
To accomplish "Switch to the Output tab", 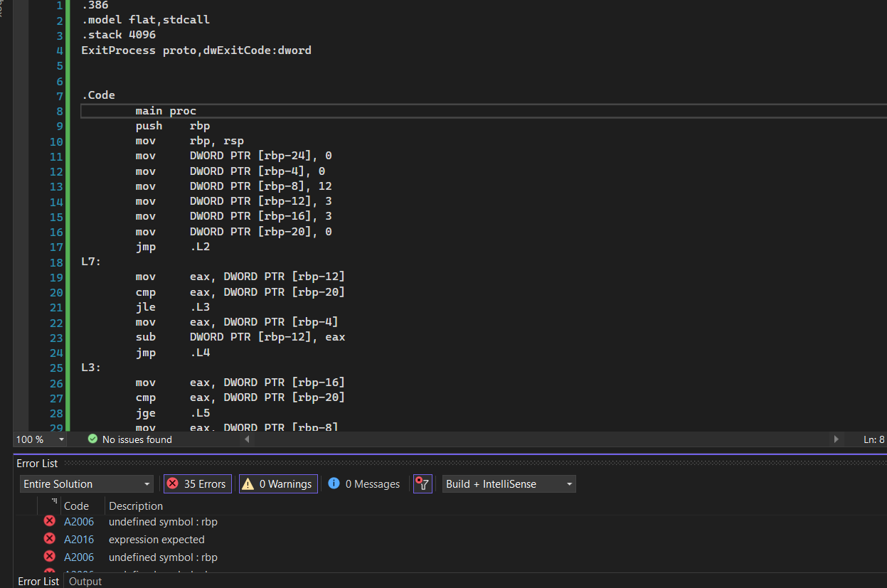I will pyautogui.click(x=85, y=581).
